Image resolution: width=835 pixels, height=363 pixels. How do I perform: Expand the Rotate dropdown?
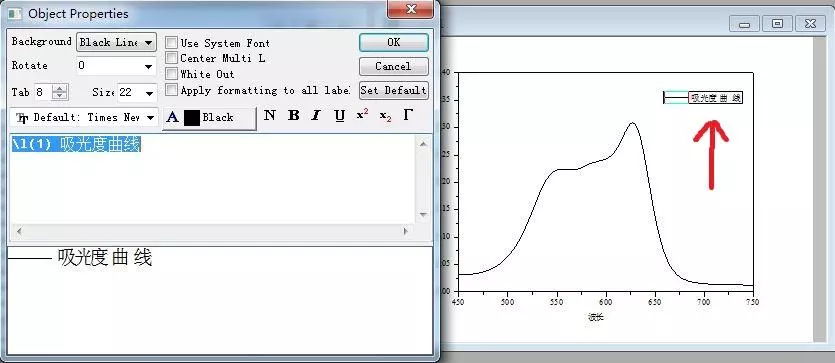pyautogui.click(x=117, y=66)
